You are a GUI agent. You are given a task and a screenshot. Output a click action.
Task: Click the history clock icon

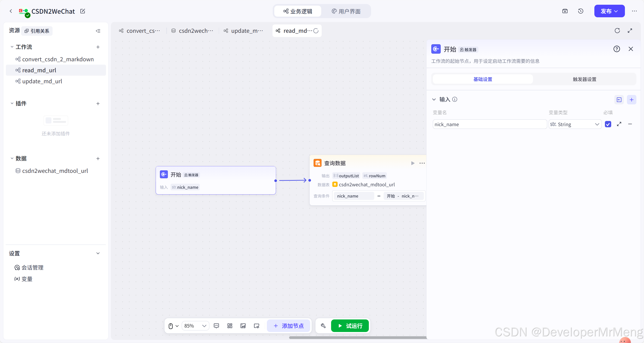(x=580, y=11)
